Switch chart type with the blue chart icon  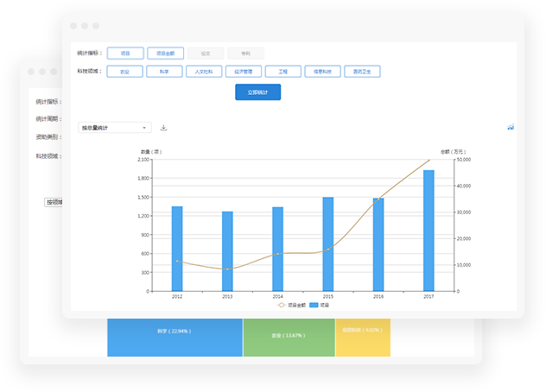click(511, 127)
